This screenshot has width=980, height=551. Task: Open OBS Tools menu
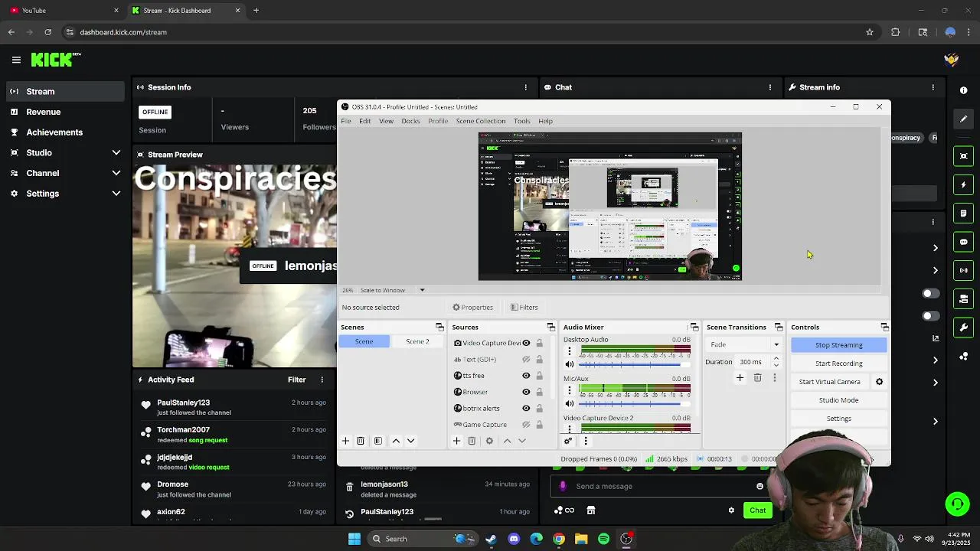pyautogui.click(x=522, y=121)
